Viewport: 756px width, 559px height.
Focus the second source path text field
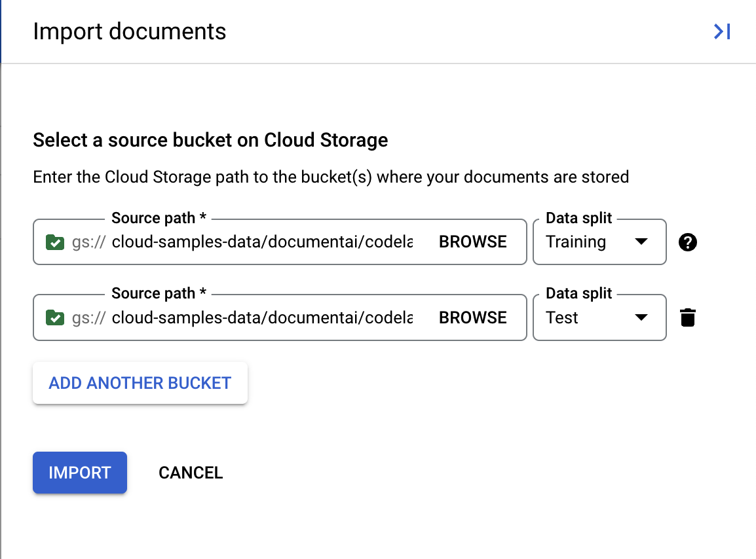(x=262, y=318)
